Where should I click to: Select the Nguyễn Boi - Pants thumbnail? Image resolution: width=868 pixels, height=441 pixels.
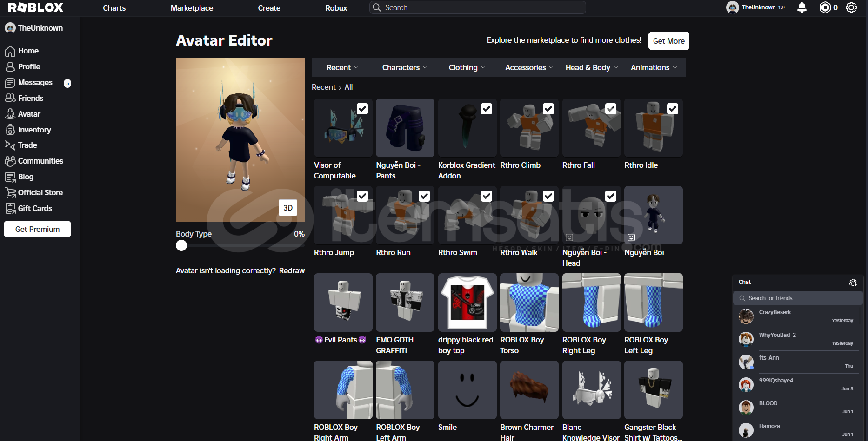point(405,128)
